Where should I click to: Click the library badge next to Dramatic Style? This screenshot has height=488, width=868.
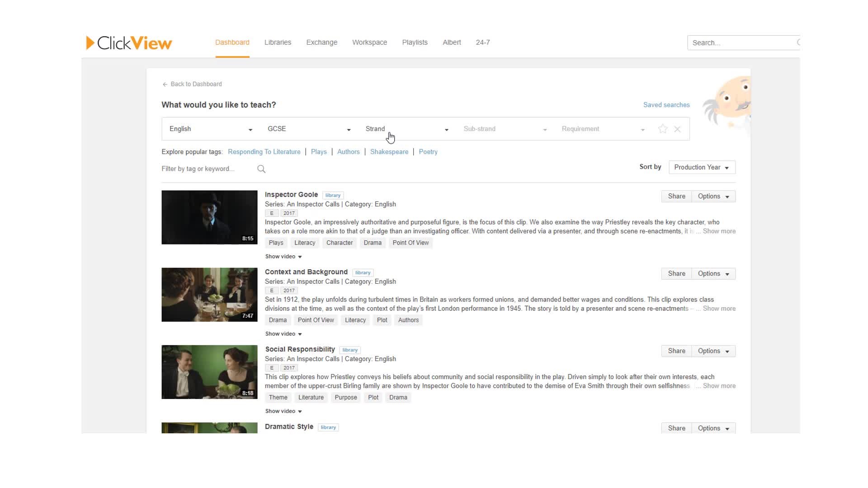[x=328, y=427]
